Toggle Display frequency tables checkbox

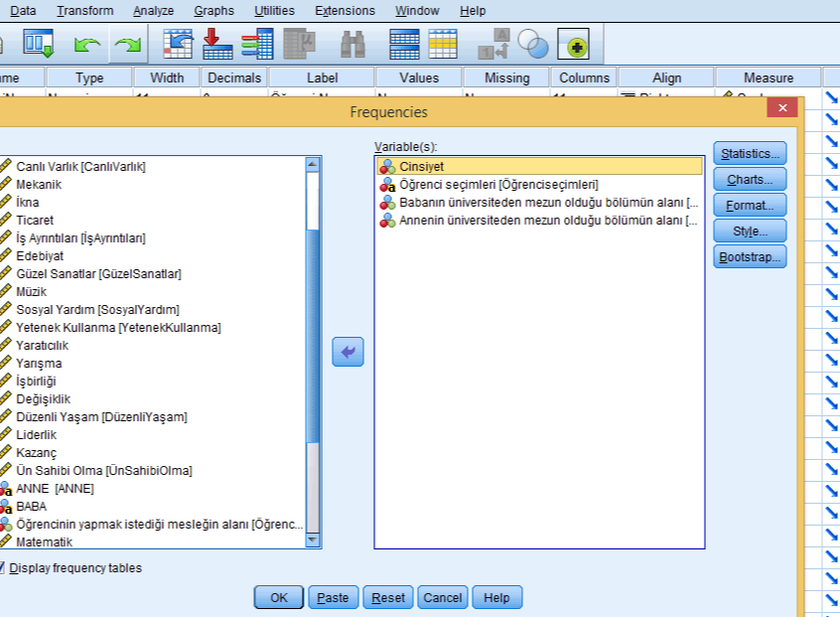(2, 568)
